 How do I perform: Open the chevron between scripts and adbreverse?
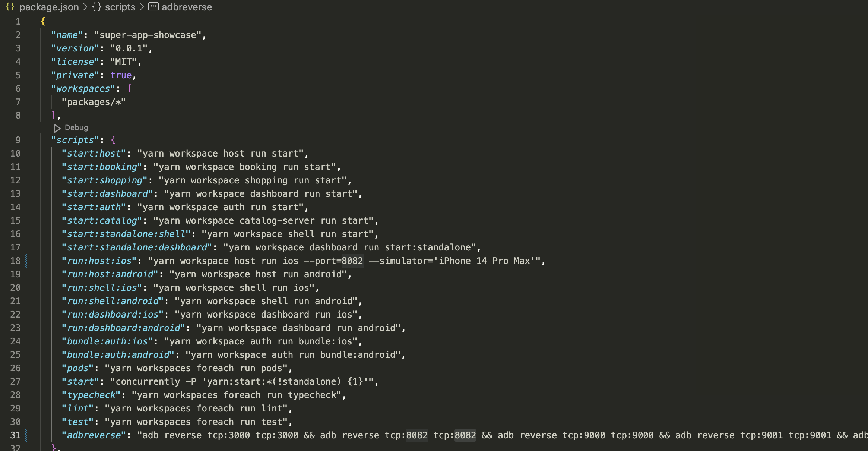142,7
